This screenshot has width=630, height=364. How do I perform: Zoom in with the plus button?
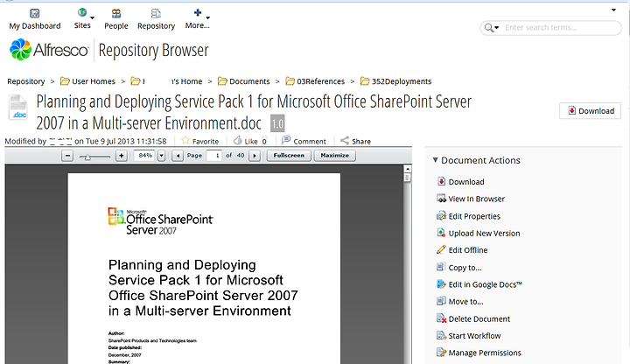pyautogui.click(x=122, y=156)
